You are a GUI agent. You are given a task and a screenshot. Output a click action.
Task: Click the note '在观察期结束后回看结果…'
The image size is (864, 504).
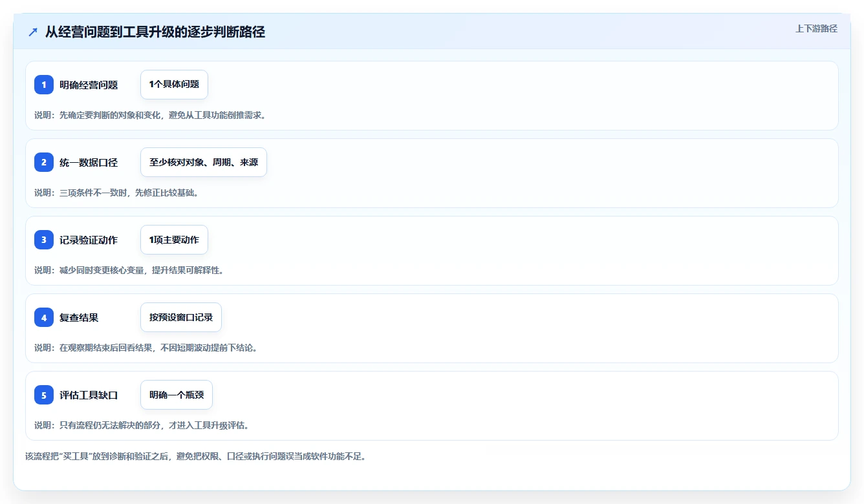(146, 348)
